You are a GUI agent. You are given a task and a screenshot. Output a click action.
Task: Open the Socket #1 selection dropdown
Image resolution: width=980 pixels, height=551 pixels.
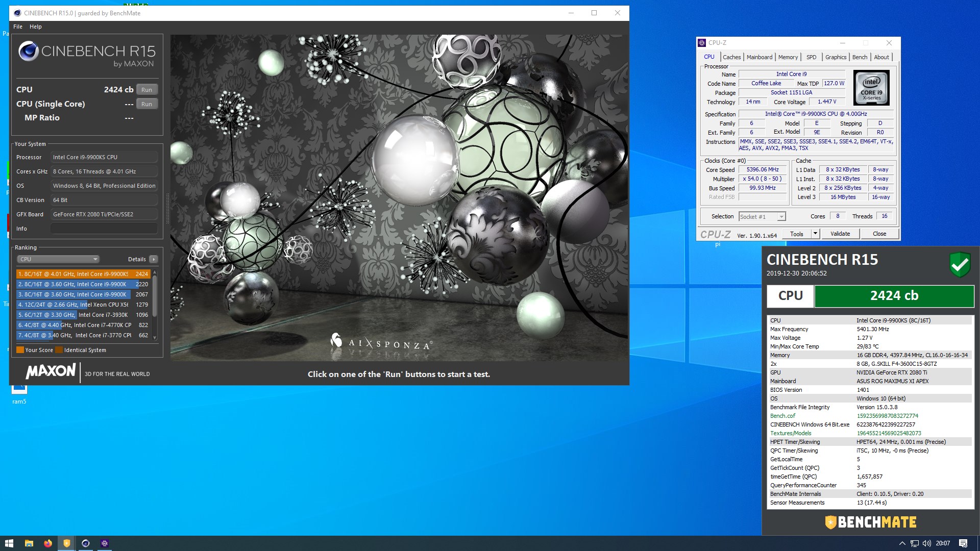click(762, 217)
